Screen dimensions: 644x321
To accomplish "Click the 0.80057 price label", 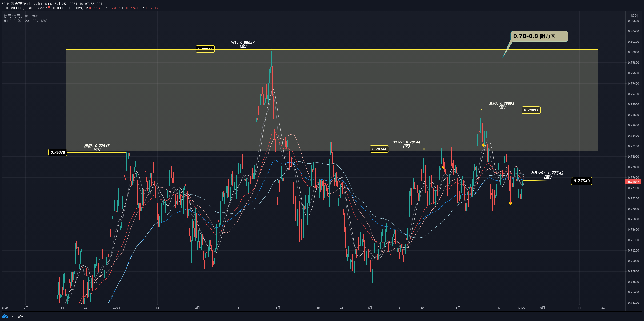I will click(205, 49).
